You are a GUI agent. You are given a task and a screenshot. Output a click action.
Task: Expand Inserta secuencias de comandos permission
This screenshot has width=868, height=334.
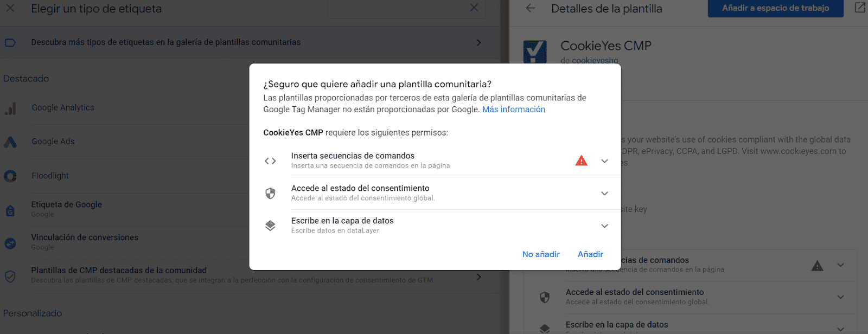click(x=604, y=161)
